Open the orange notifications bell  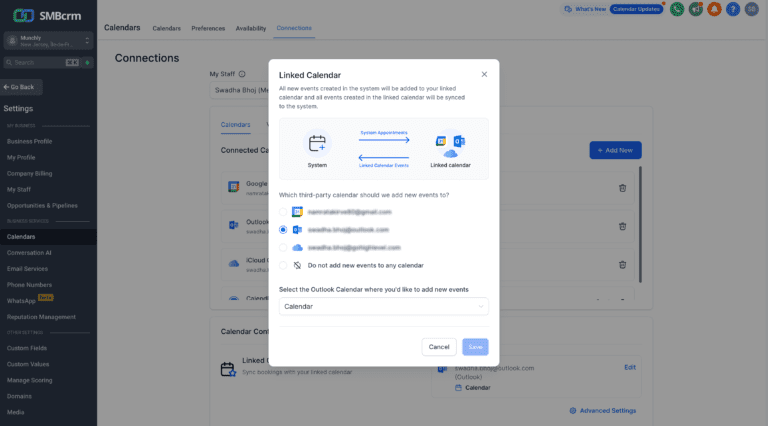pyautogui.click(x=714, y=9)
